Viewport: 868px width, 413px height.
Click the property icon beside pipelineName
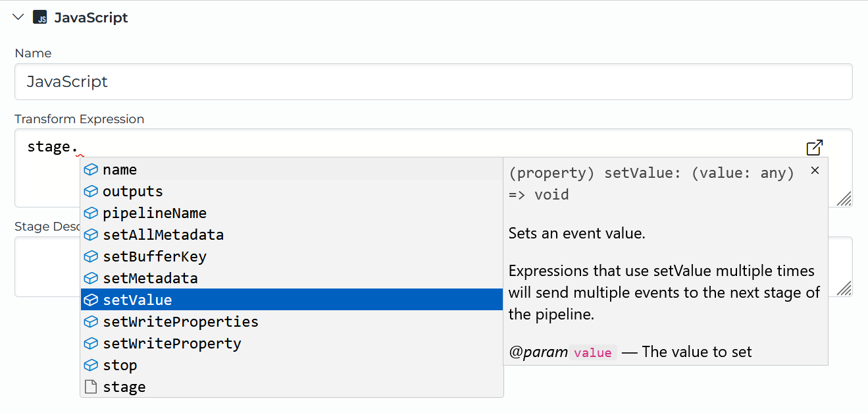click(x=91, y=213)
